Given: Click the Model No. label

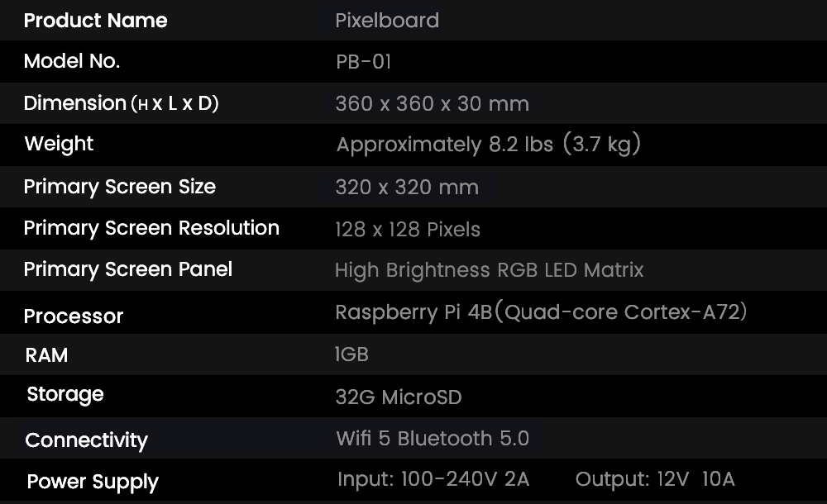Looking at the screenshot, I should [72, 61].
